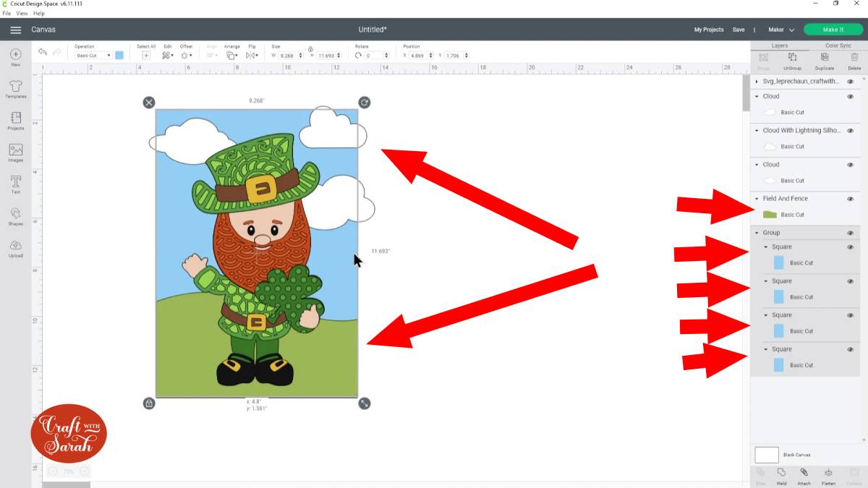Click the rotate handle on selected image
Screen dimensions: 868x488
coord(365,103)
